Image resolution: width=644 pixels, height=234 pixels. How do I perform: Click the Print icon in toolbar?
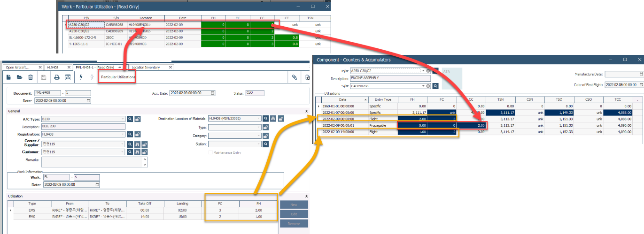click(56, 77)
